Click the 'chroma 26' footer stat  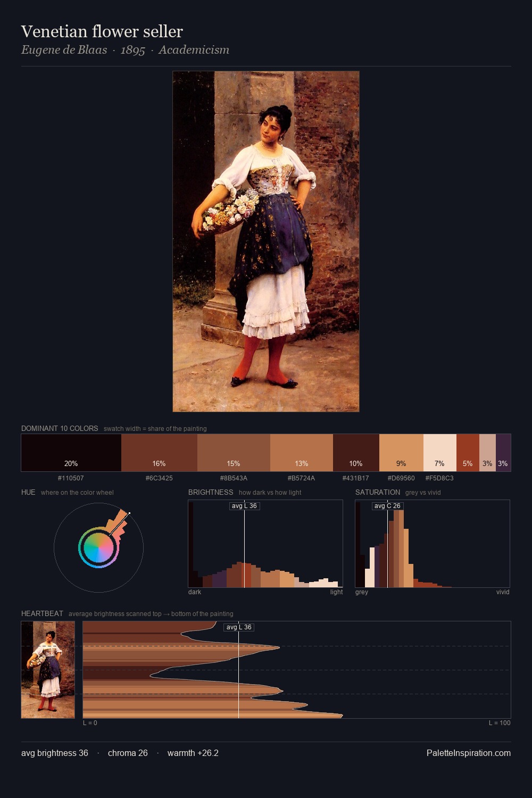128,753
